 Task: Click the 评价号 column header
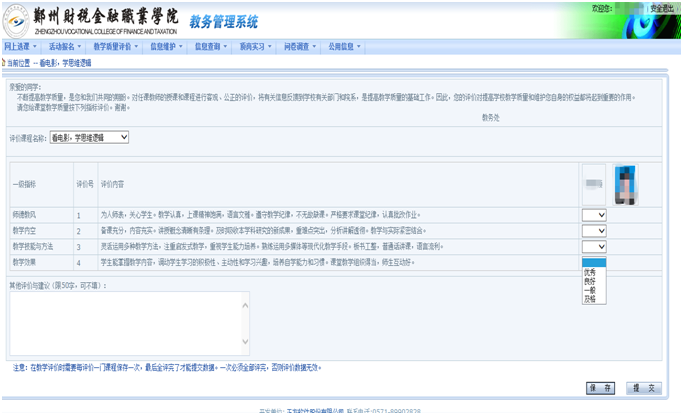click(85, 185)
